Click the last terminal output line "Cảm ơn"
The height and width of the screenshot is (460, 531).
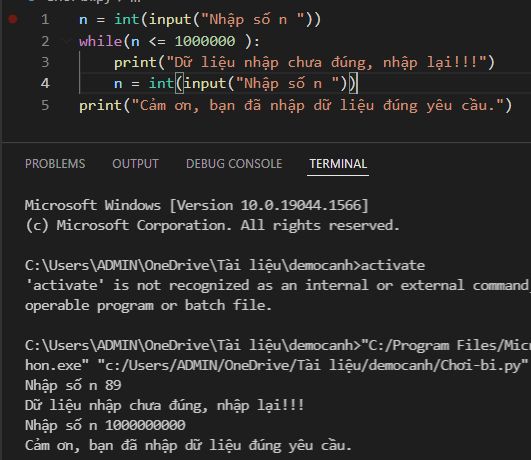click(188, 446)
